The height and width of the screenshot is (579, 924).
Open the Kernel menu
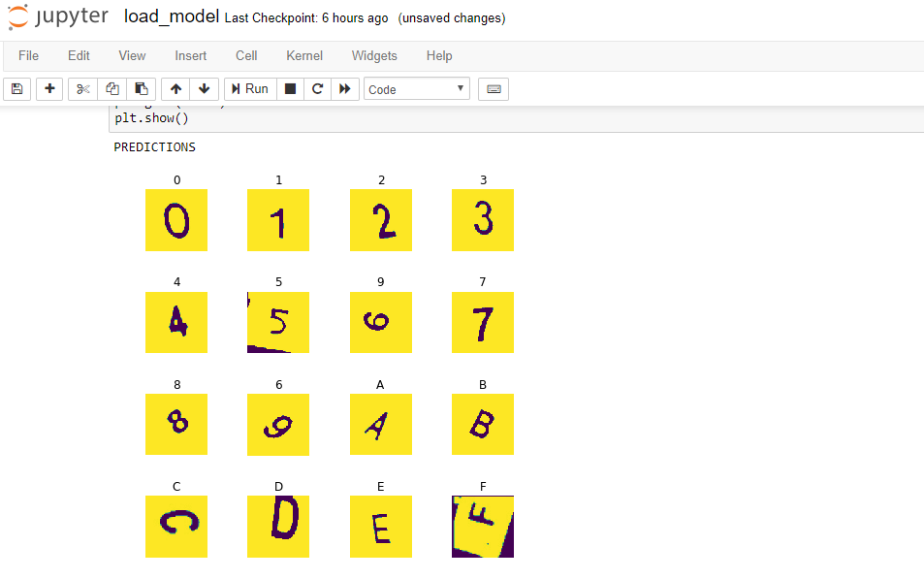pos(304,56)
